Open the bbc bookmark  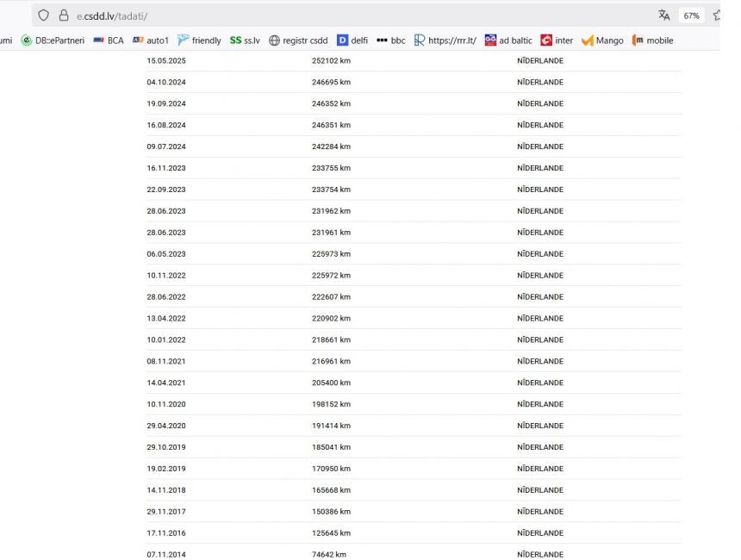(x=391, y=40)
